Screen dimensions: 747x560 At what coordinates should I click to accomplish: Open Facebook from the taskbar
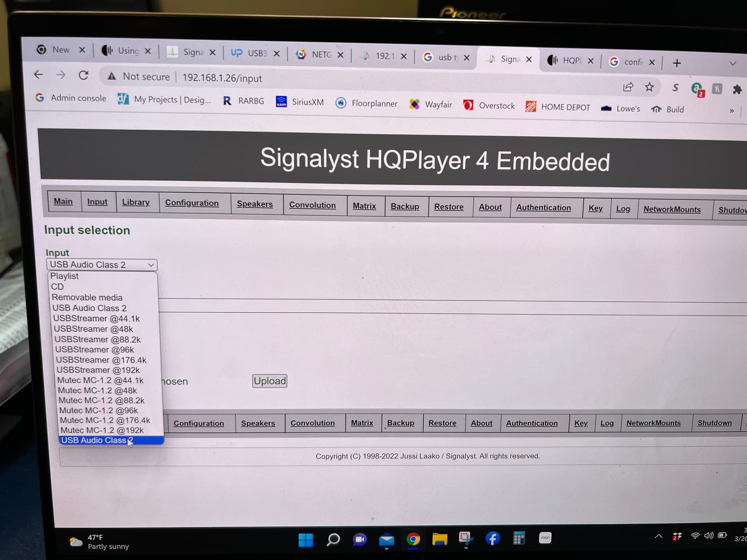tap(493, 539)
